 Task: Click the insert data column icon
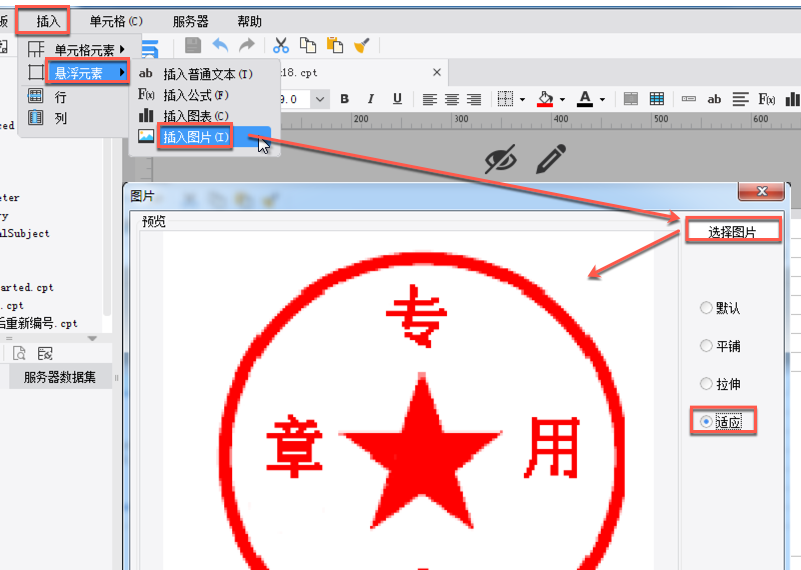point(689,99)
